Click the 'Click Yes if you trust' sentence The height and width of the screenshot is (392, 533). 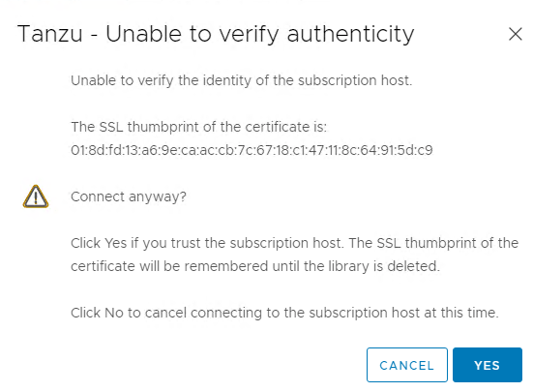pyautogui.click(x=294, y=244)
